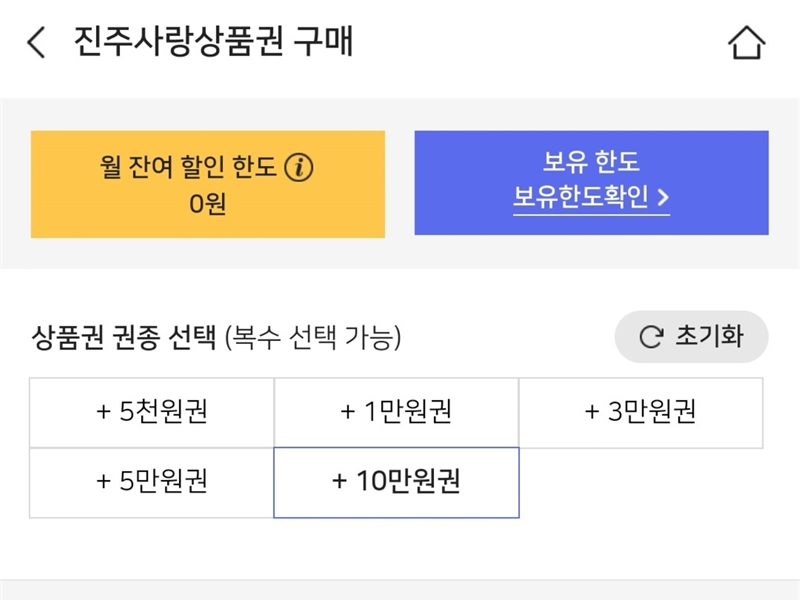Reset selection with the 초기화 label
Screen dimensions: 800x600
coord(709,336)
